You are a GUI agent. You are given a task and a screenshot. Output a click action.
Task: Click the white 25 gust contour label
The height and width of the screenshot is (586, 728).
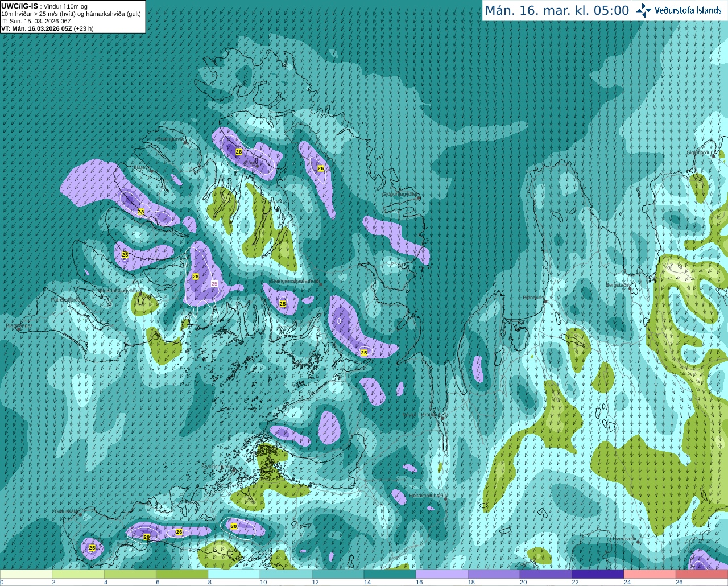point(214,283)
